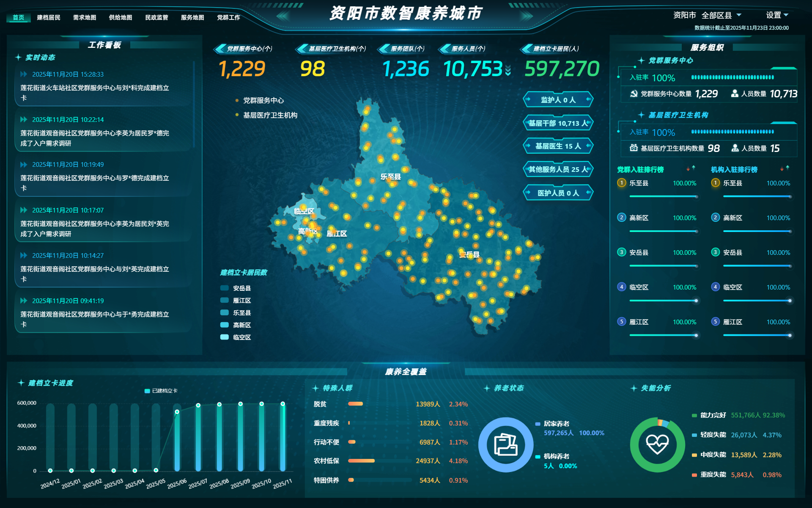Click the 安岳县 legend color swatch

click(225, 288)
